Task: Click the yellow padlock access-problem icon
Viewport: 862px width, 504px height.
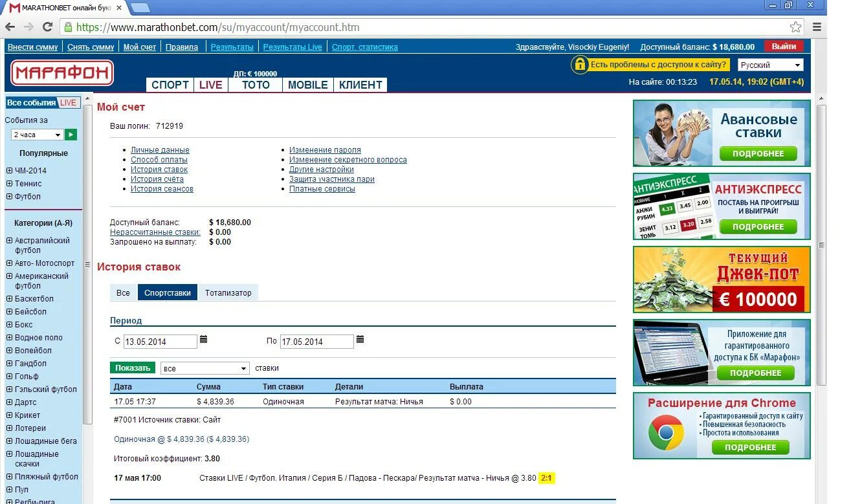Action: pyautogui.click(x=580, y=65)
